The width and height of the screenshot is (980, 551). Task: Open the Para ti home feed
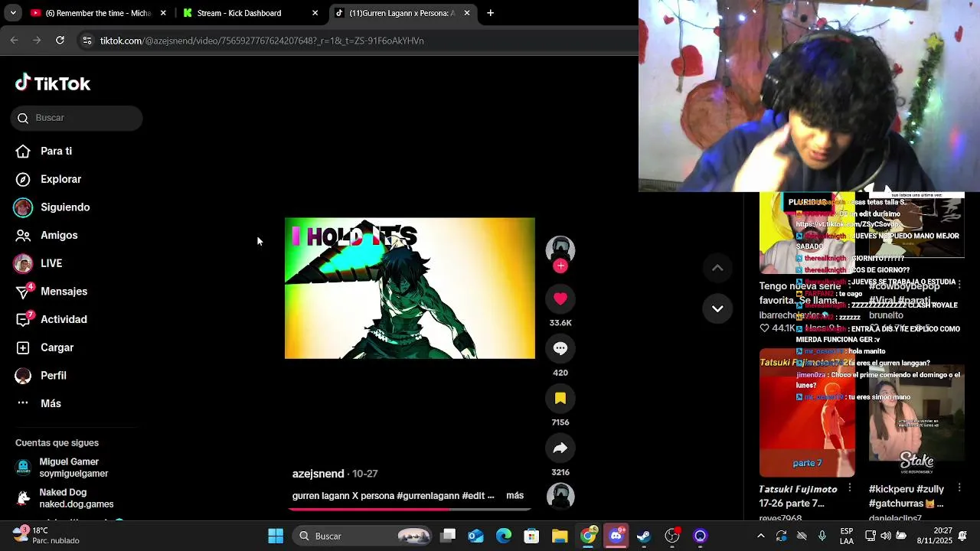tap(44, 151)
